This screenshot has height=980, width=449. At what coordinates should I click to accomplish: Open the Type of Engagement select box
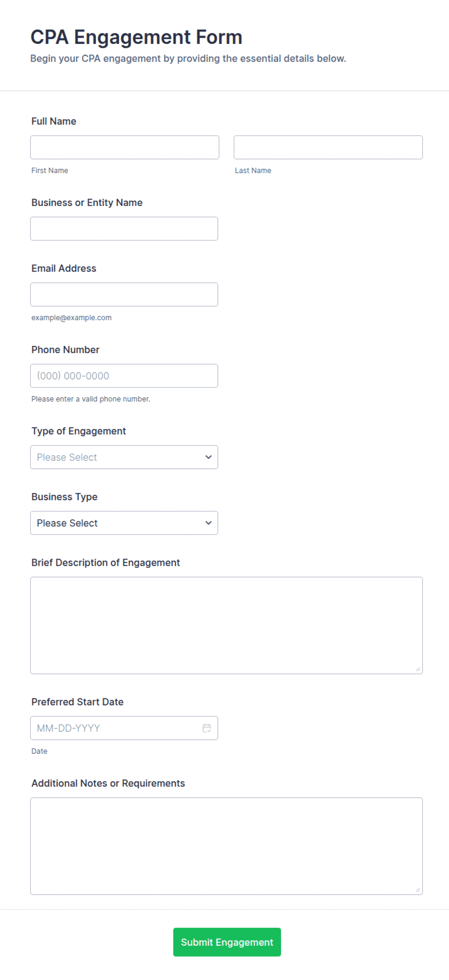click(124, 457)
